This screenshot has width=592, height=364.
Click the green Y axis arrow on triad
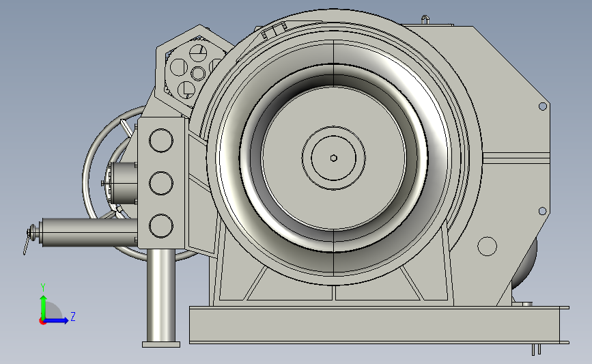44,307
